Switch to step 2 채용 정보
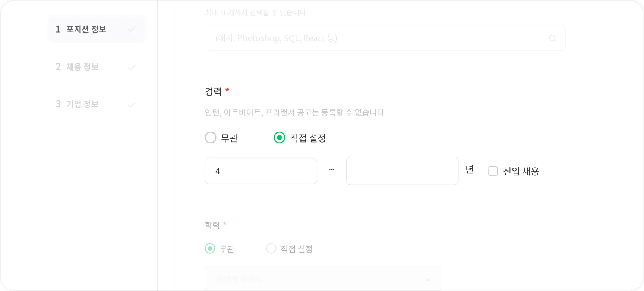The width and height of the screenshot is (644, 291). click(x=82, y=67)
